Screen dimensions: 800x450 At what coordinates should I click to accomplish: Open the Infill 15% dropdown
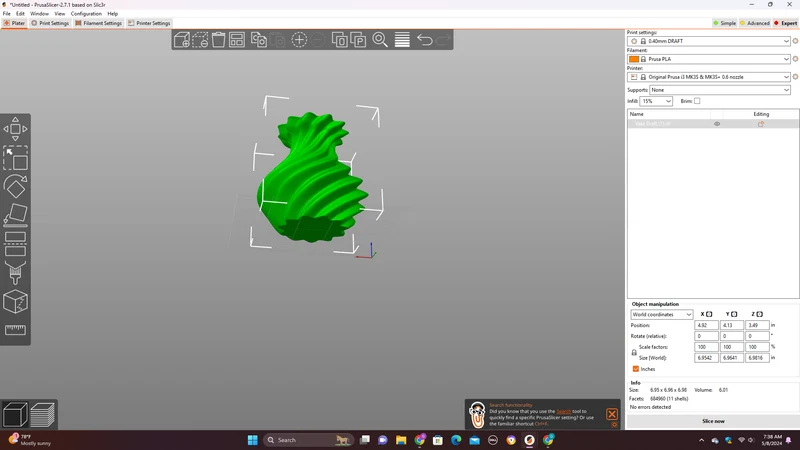click(656, 101)
